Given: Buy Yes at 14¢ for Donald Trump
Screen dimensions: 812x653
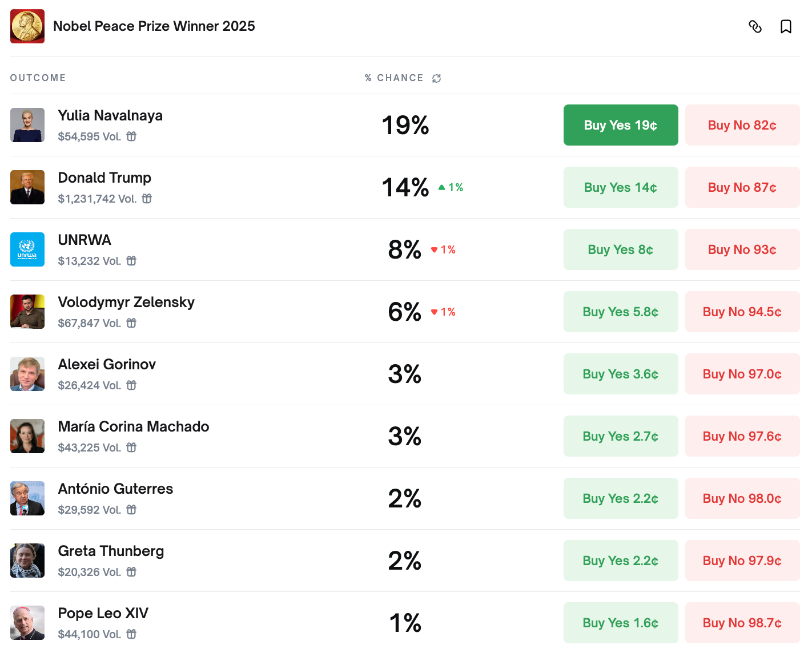Looking at the screenshot, I should [x=621, y=187].
